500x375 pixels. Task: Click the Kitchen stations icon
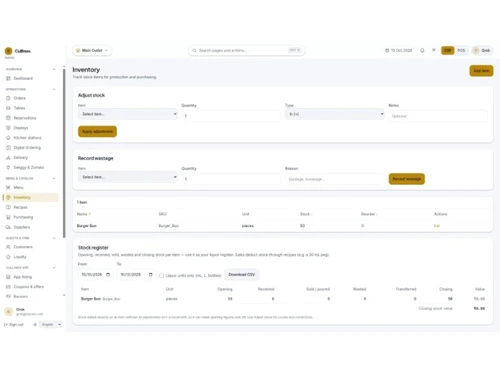[x=8, y=138]
